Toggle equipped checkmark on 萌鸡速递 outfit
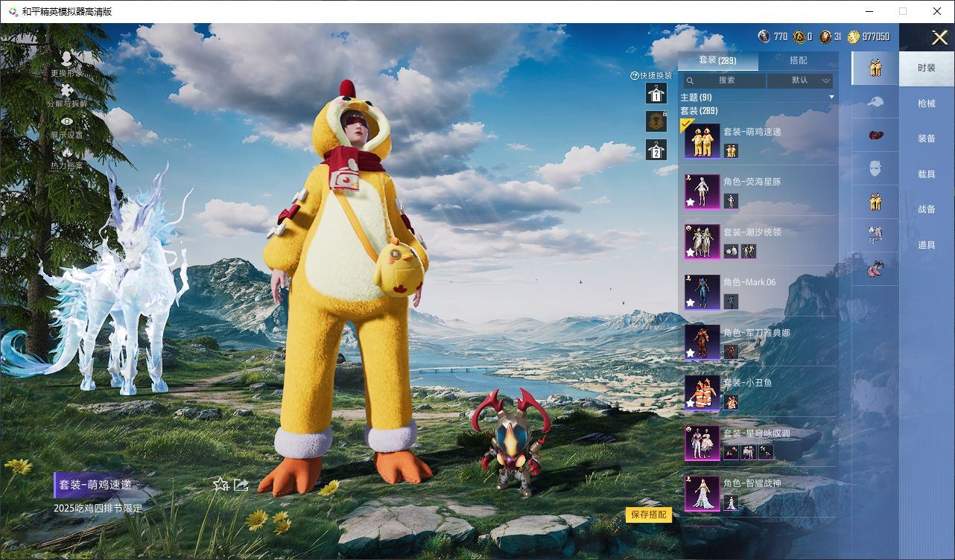Screen dimensions: 955x560 pos(688,125)
